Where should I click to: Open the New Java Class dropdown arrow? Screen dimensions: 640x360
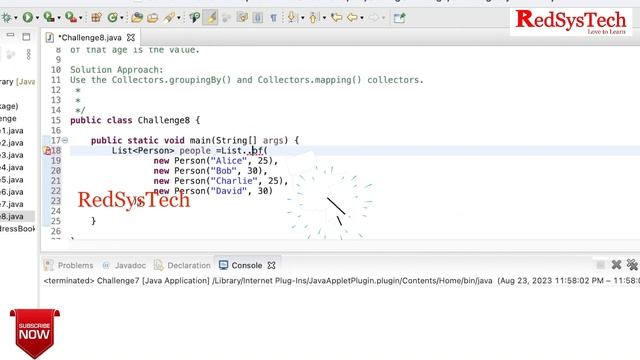click(x=122, y=18)
